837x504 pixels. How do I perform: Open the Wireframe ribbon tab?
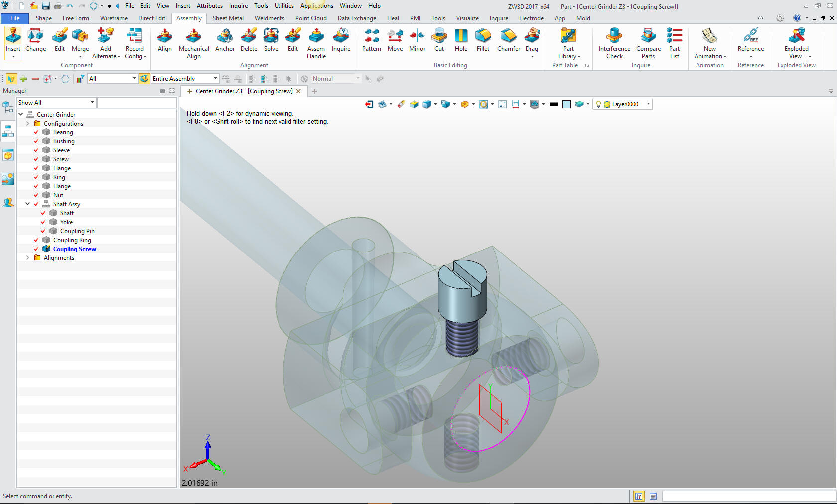pyautogui.click(x=114, y=18)
